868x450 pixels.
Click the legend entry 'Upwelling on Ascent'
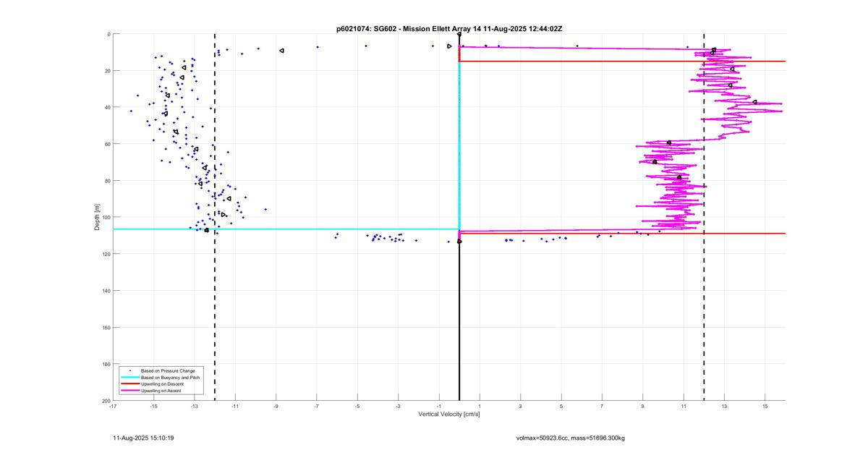(x=161, y=391)
